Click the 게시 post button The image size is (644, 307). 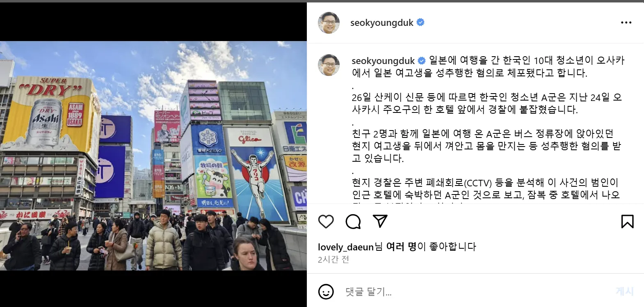click(624, 291)
